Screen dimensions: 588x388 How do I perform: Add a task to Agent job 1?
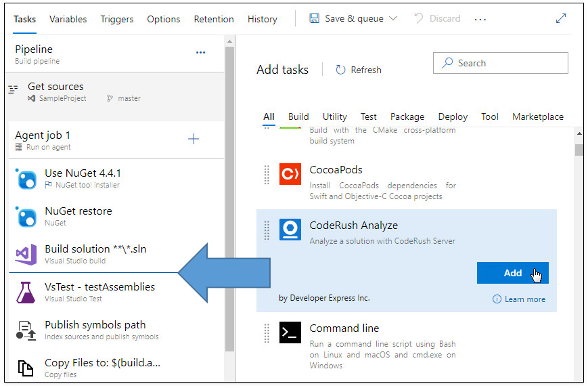[194, 139]
